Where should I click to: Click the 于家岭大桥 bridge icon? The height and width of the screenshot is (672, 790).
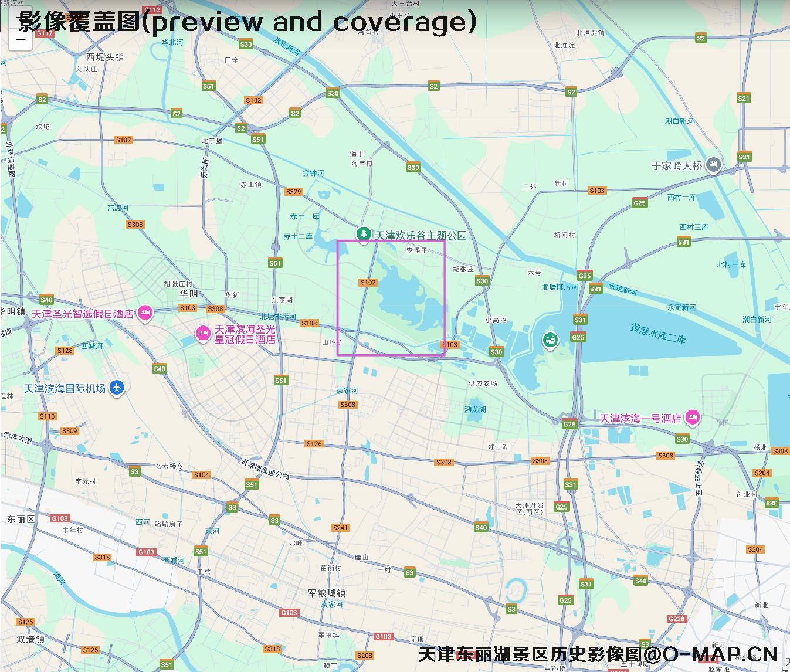pos(713,164)
